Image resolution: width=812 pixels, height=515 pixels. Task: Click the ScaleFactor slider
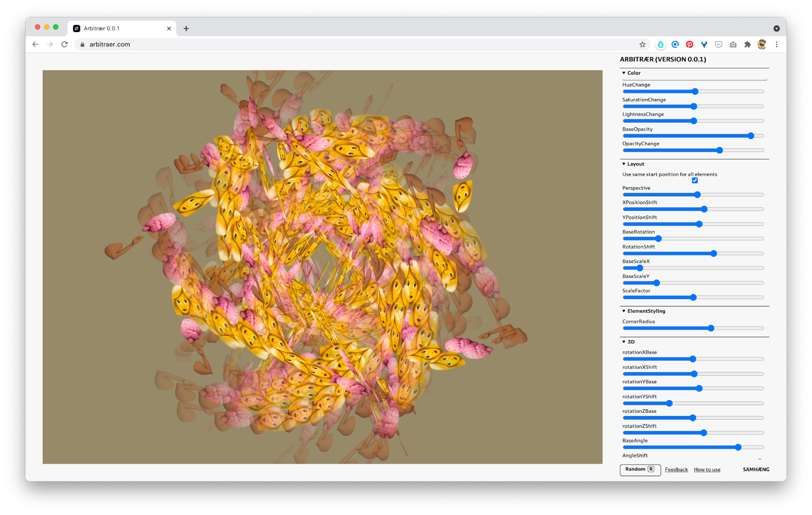point(693,297)
